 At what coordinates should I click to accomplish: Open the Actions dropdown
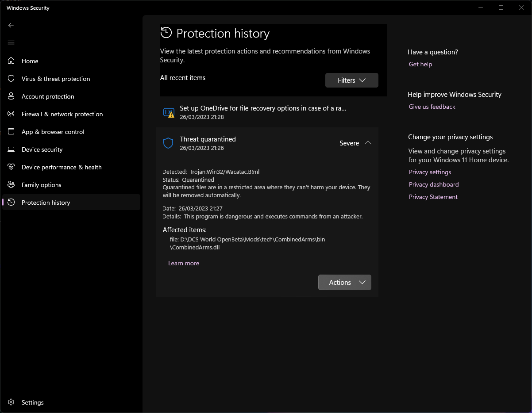(x=345, y=282)
